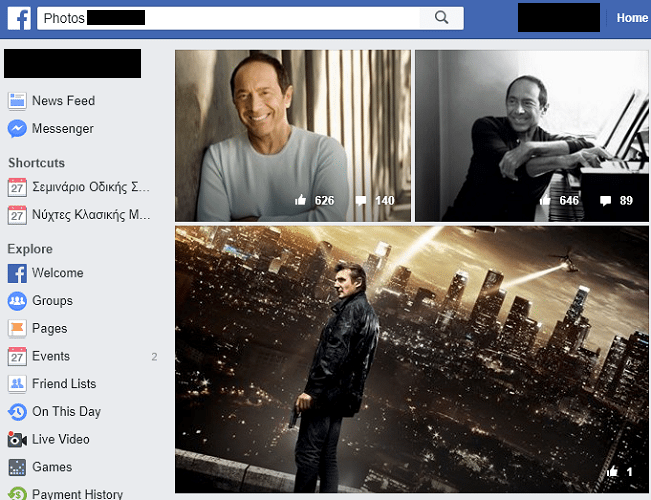This screenshot has width=651, height=500.
Task: Click the Groups icon
Action: point(17,301)
